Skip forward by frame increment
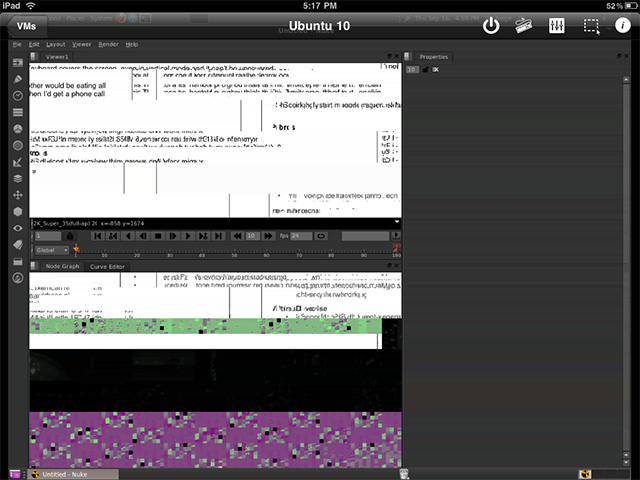Image resolution: width=640 pixels, height=480 pixels. (268, 236)
